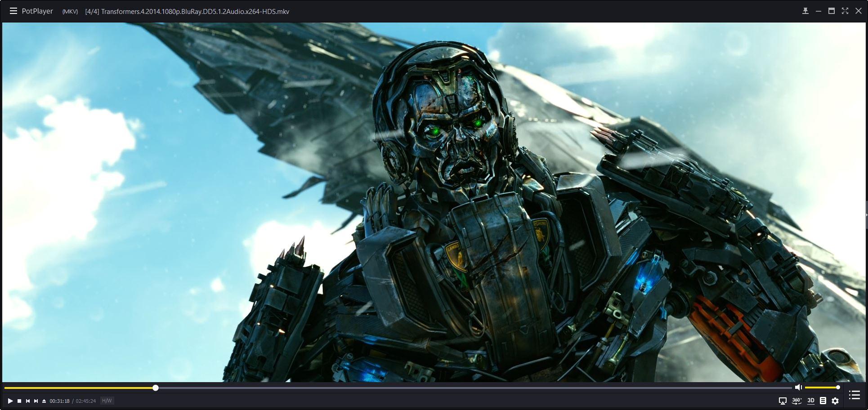Open the PotPlayer hamburger main menu
The image size is (868, 410).
tap(13, 11)
